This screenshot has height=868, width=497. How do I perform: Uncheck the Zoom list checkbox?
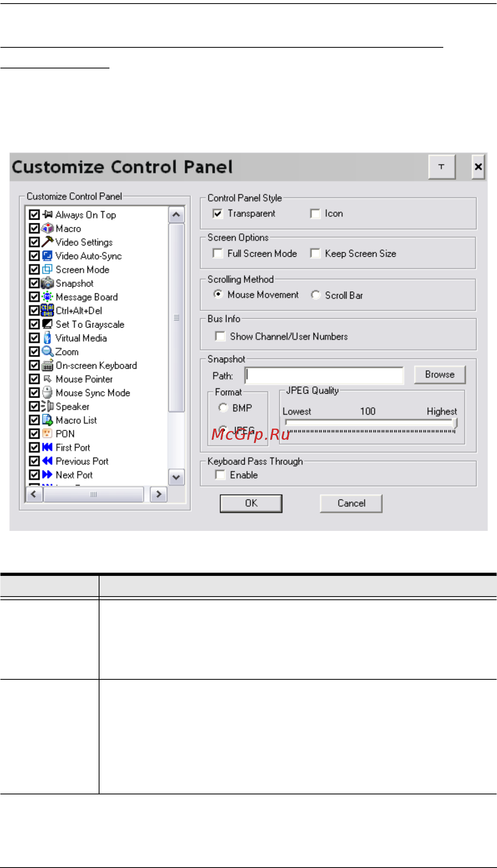pyautogui.click(x=35, y=351)
